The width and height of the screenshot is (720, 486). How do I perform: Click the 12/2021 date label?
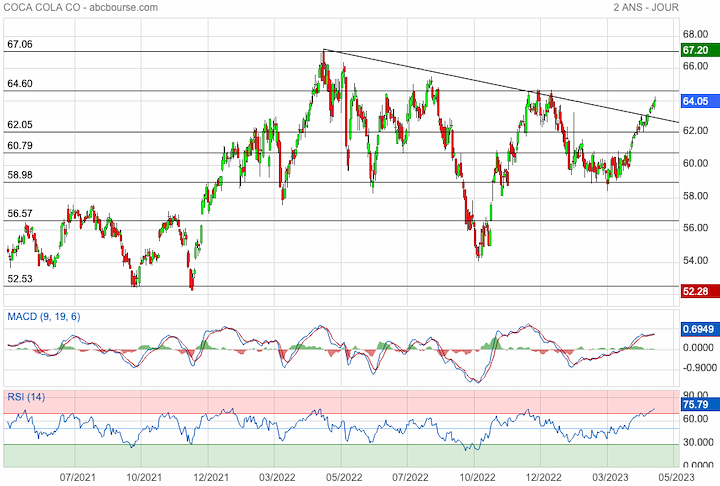[x=211, y=477]
